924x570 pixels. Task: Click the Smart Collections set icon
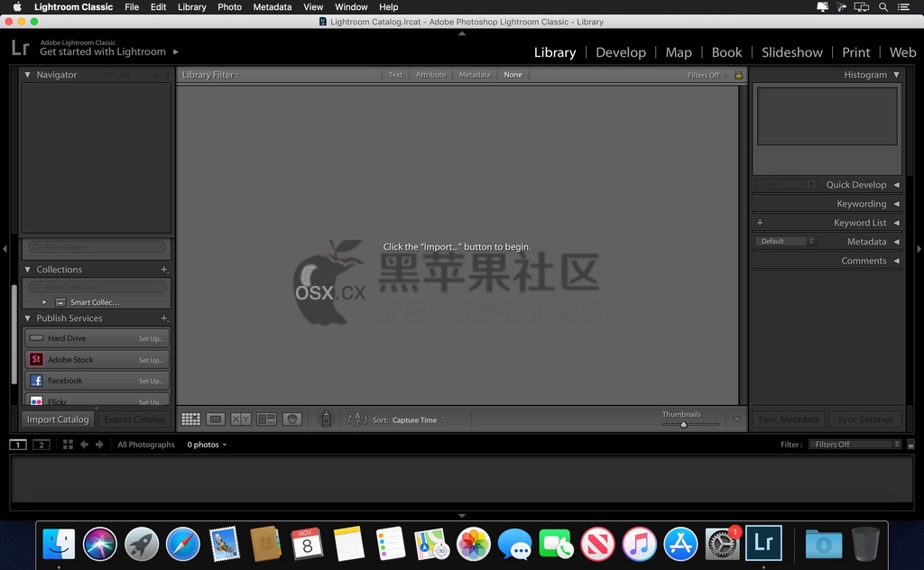click(x=60, y=302)
